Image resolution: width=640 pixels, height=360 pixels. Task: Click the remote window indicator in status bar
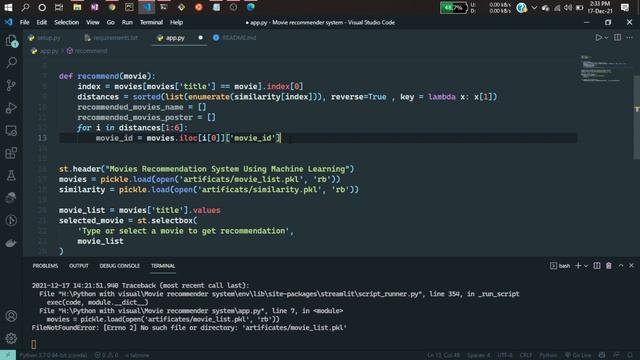point(8,355)
